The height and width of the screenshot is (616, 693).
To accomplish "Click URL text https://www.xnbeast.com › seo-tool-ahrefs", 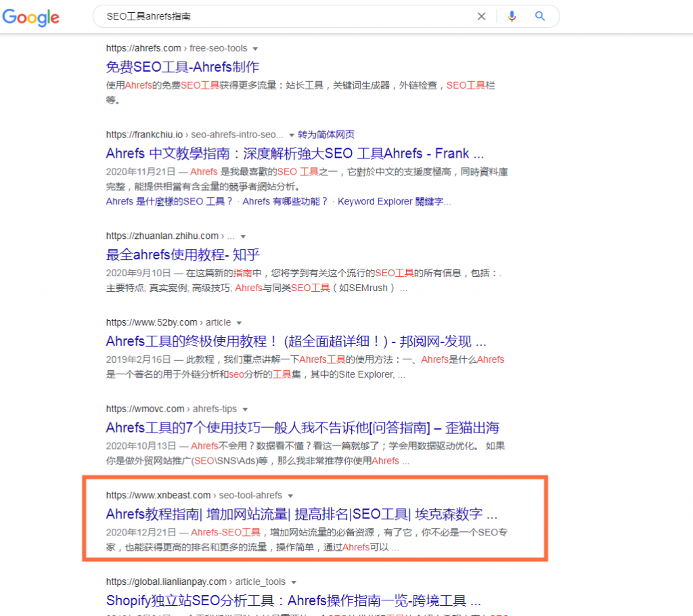I will [194, 496].
